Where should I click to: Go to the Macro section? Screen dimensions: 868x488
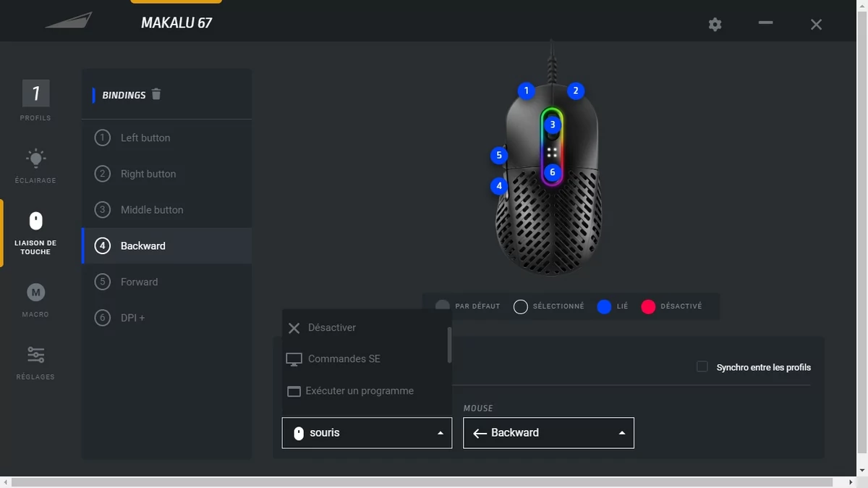click(35, 300)
